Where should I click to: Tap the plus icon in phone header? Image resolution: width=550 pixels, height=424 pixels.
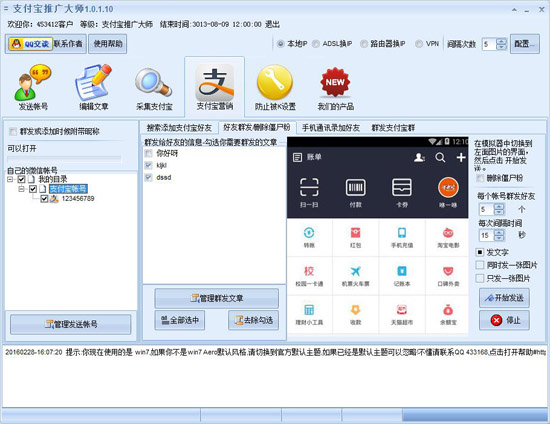point(461,157)
